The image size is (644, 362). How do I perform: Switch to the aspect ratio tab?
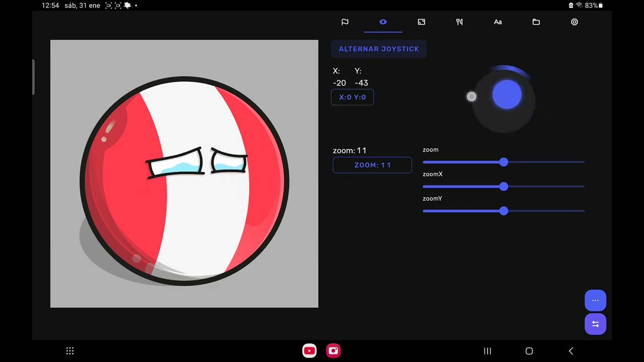[421, 22]
